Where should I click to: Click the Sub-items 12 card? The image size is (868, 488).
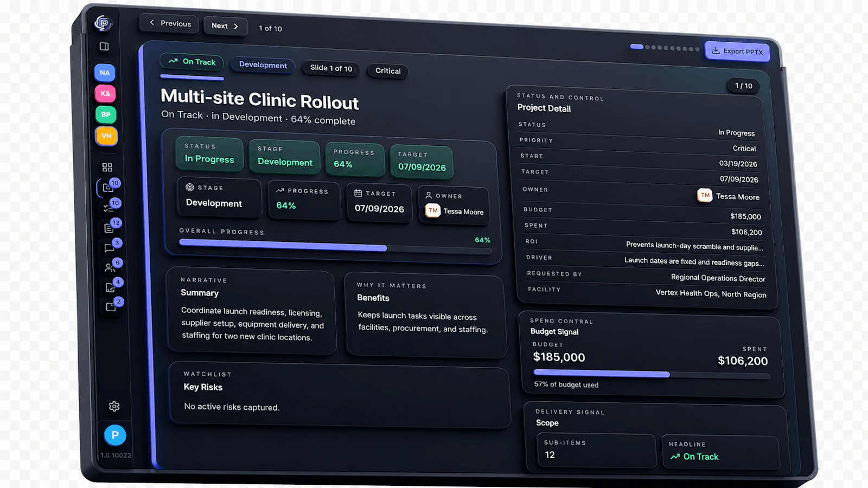596,450
